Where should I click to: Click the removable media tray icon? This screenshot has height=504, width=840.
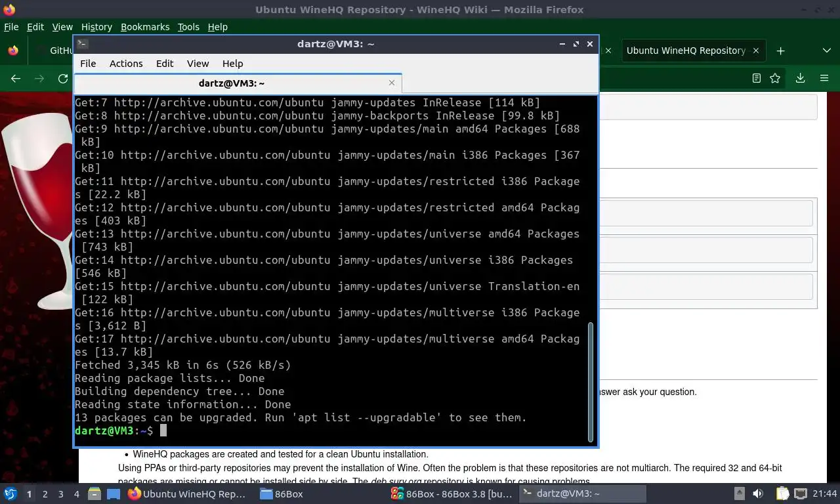pos(740,493)
